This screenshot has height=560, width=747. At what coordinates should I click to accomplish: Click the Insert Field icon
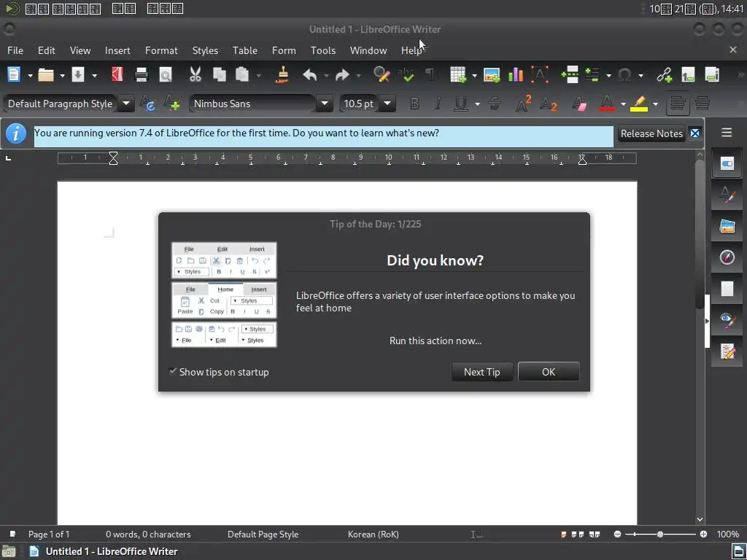point(592,75)
